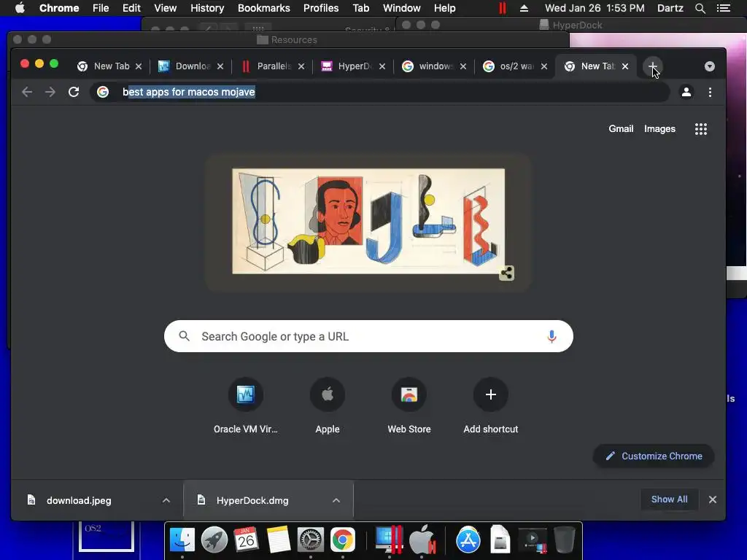Click Show All downloads button
Viewport: 747px width, 560px height.
(670, 499)
